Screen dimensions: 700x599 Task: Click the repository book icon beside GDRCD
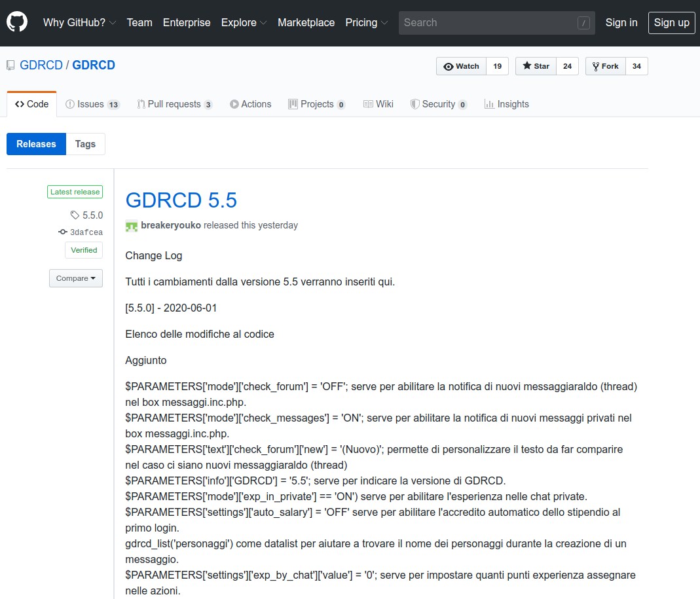tap(10, 65)
